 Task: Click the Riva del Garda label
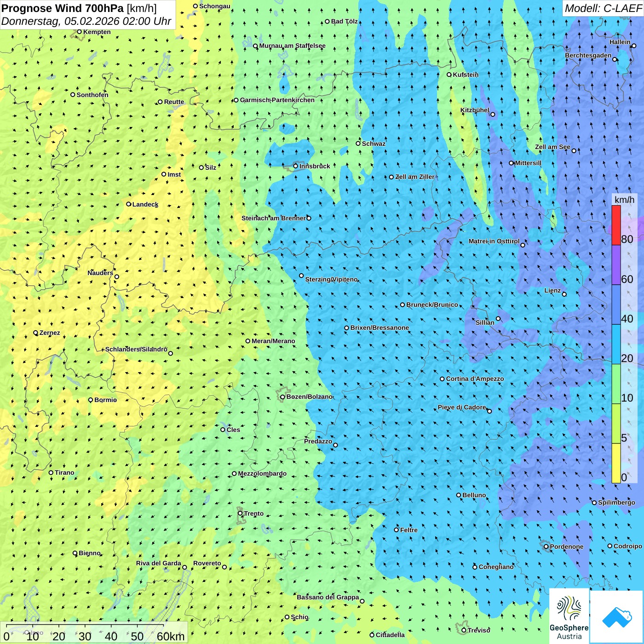tap(159, 563)
